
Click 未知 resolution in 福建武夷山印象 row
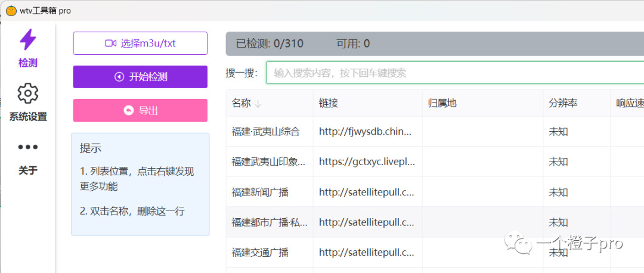point(558,162)
